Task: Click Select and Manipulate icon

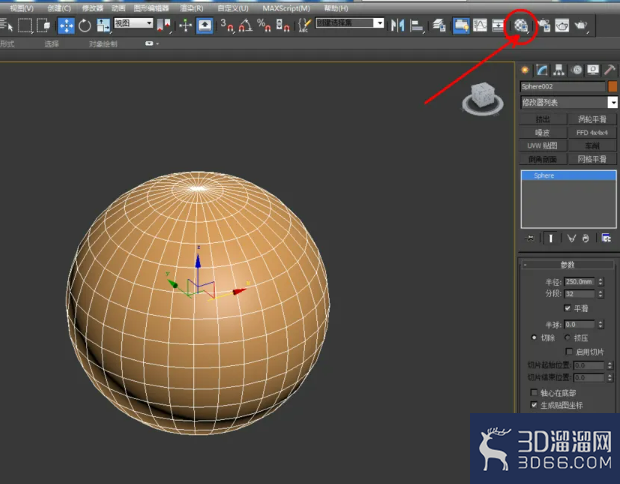Action: click(x=185, y=26)
